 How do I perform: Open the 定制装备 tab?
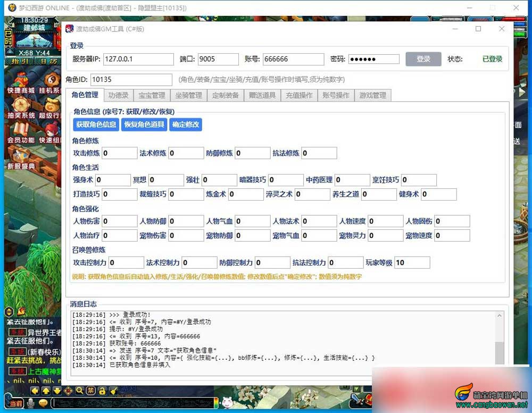pos(226,95)
